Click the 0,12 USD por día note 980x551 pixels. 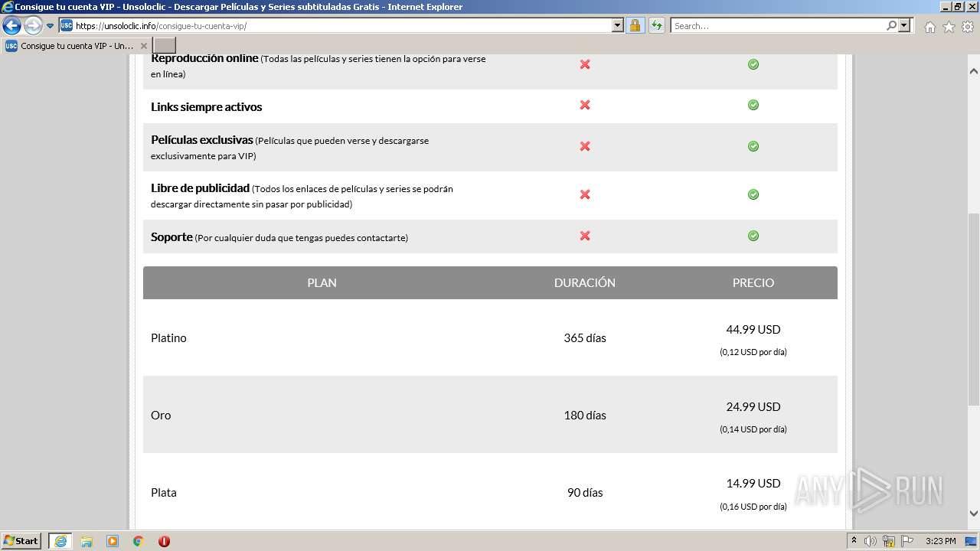753,352
